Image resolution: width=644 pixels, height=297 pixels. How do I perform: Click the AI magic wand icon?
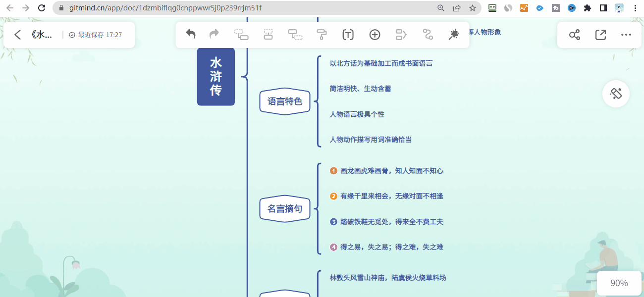pos(453,35)
